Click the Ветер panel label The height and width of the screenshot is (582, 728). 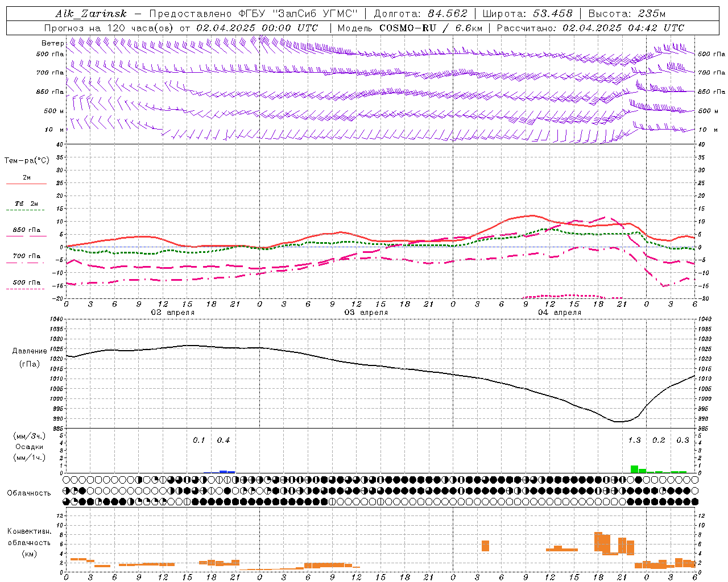click(x=53, y=43)
